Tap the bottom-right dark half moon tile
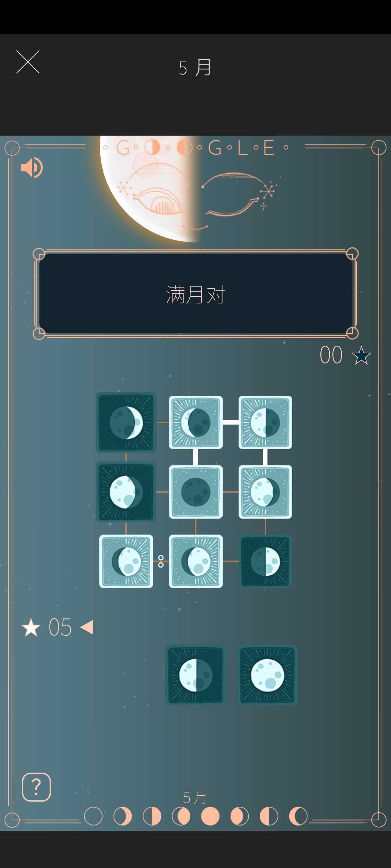The width and height of the screenshot is (391, 868). pyautogui.click(x=265, y=561)
